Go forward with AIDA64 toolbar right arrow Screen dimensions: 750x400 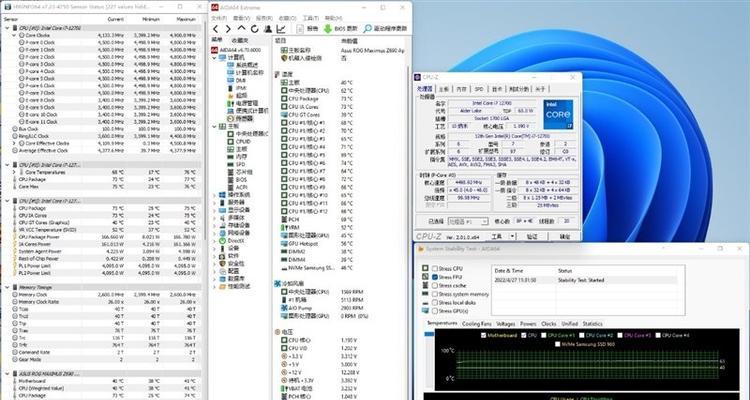228,29
